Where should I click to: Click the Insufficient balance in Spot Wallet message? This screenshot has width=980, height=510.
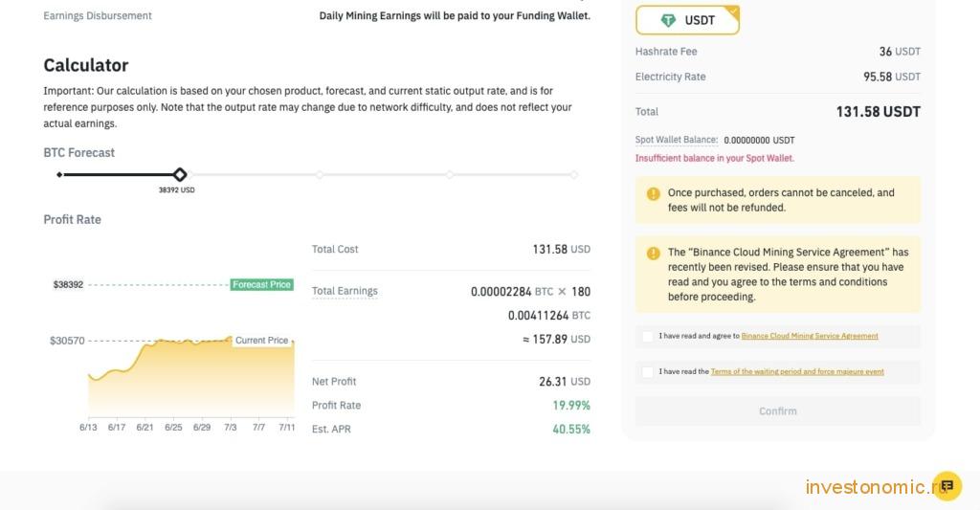tap(714, 158)
